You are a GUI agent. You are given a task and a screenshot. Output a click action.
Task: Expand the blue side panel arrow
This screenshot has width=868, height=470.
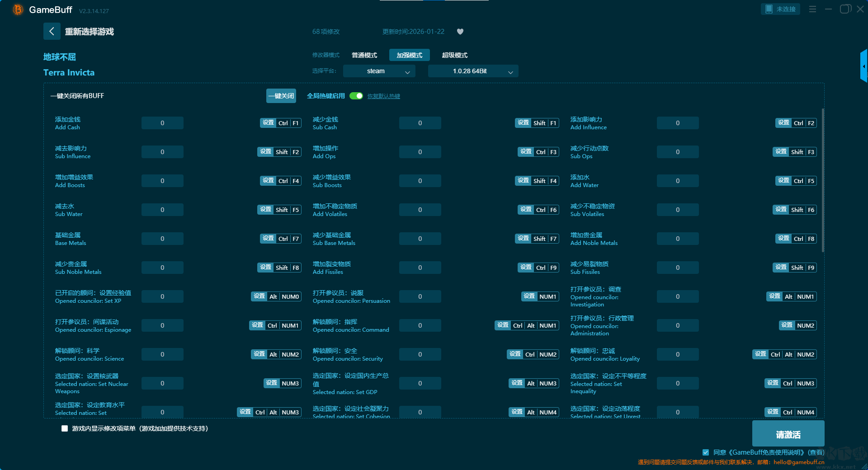[863, 66]
